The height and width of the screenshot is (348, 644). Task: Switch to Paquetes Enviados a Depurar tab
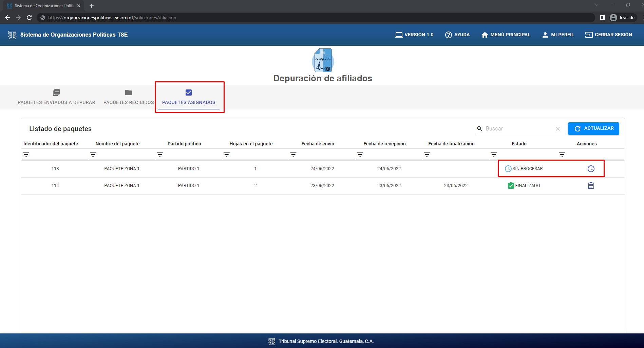[56, 97]
